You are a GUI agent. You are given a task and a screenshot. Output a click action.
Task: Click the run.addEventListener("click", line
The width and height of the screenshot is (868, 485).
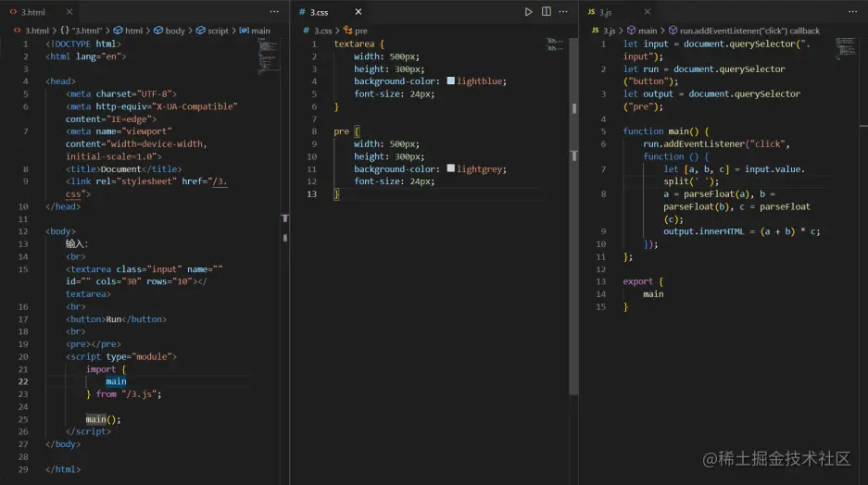[x=716, y=143]
